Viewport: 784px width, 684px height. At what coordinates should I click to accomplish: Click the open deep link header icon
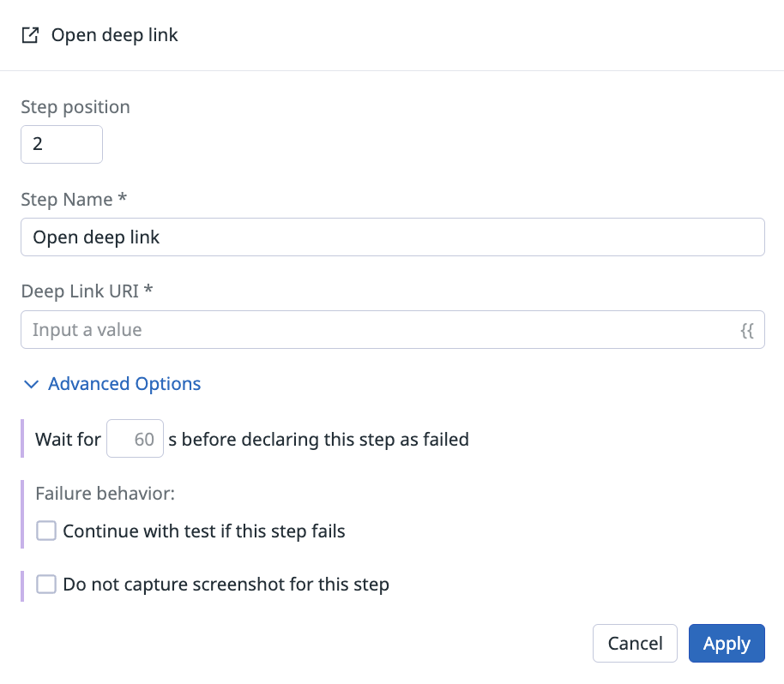pyautogui.click(x=30, y=35)
